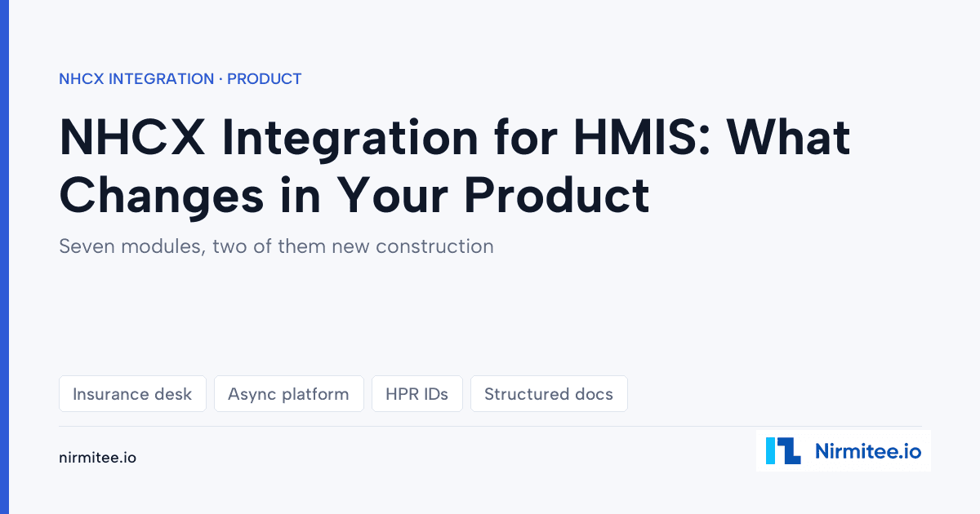Click the Nirmitee.io brand name text
The height and width of the screenshot is (514, 980).
pyautogui.click(x=868, y=450)
